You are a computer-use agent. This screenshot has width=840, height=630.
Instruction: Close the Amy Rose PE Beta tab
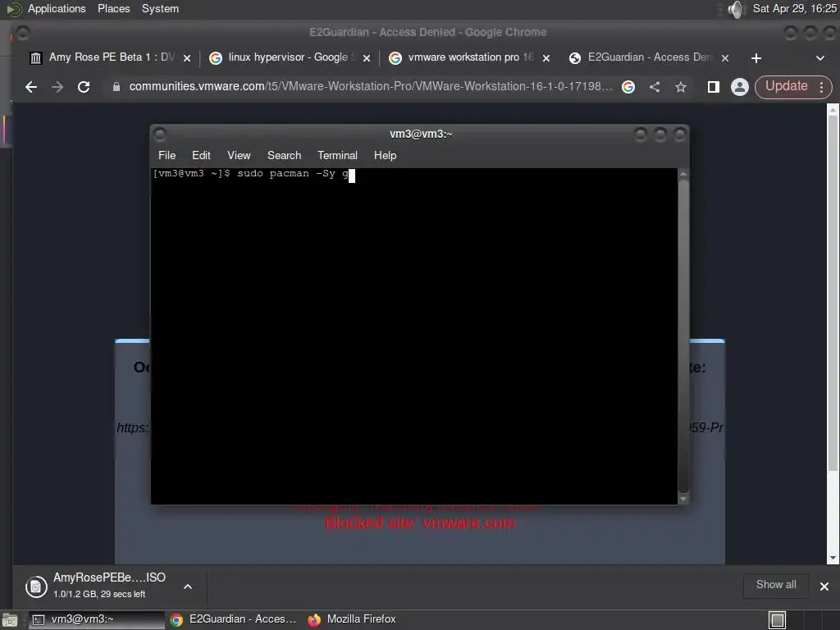coord(187,58)
